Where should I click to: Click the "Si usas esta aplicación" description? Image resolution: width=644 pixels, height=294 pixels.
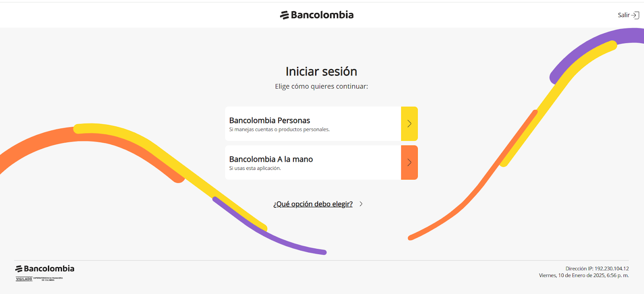pyautogui.click(x=255, y=168)
